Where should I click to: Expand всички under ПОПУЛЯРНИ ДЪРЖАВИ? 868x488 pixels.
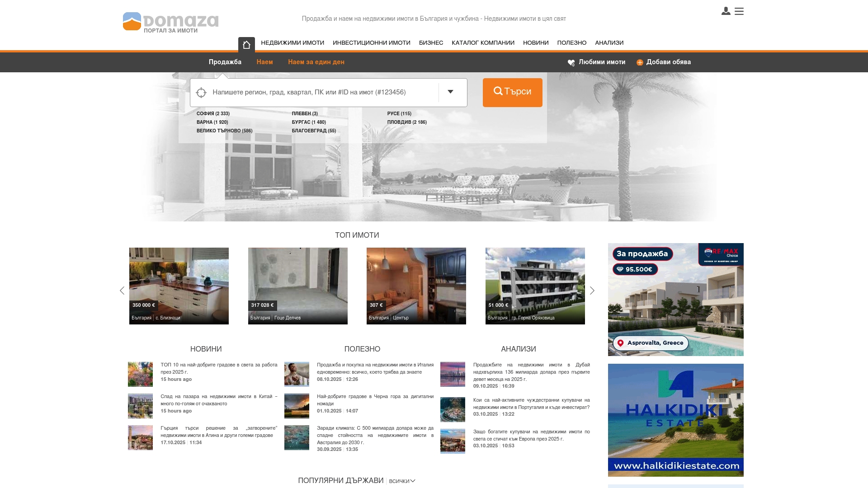click(401, 481)
